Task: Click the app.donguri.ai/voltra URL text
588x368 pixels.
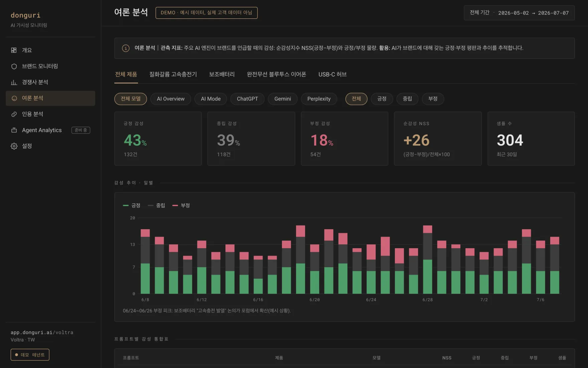Action: [42, 332]
